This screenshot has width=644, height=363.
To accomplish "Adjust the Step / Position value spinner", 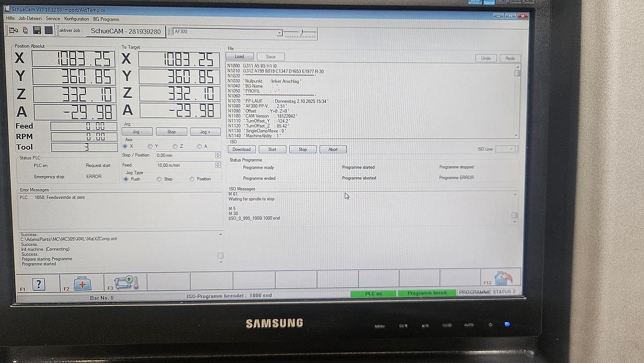I will [218, 155].
